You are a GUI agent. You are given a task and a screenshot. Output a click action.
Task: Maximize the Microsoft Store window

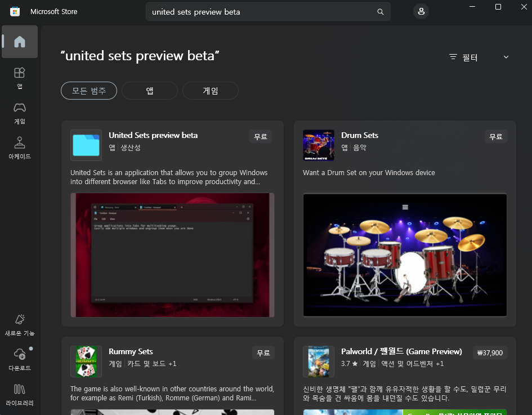click(x=498, y=7)
